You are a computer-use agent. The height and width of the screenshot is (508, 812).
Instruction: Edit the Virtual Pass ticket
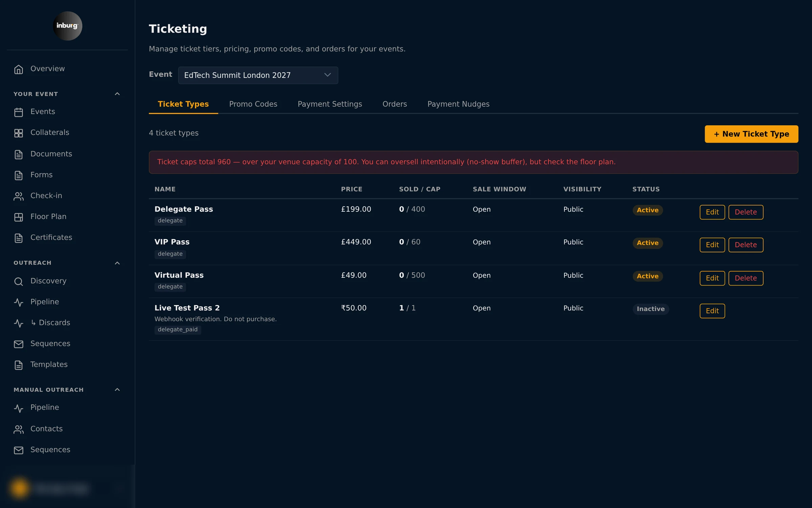712,278
